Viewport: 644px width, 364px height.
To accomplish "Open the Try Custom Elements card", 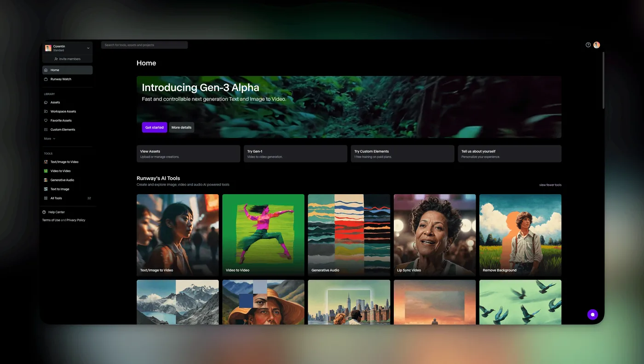I will (x=402, y=154).
